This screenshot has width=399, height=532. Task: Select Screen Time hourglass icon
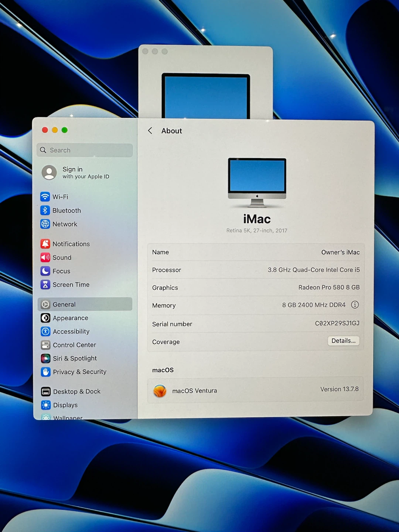point(45,284)
